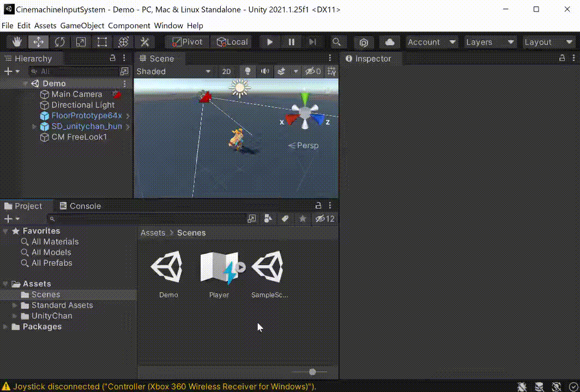Select CM FreeLook1 in Hierarchy
Viewport: 580px width, 392px height.
pos(79,137)
